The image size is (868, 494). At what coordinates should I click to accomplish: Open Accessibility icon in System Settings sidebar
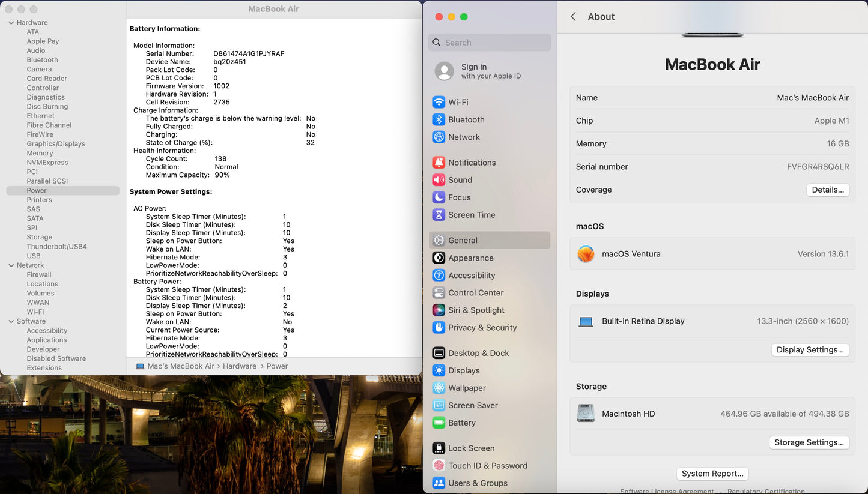tap(439, 275)
